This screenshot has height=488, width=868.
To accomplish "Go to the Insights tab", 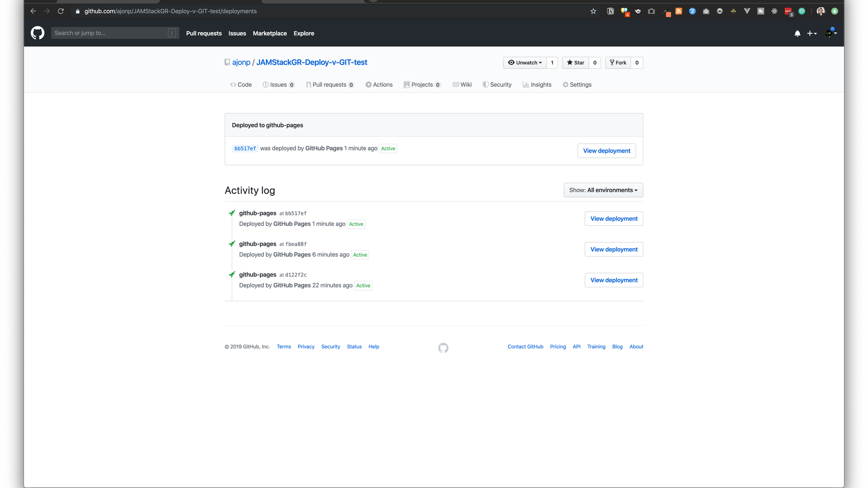I will [x=537, y=84].
